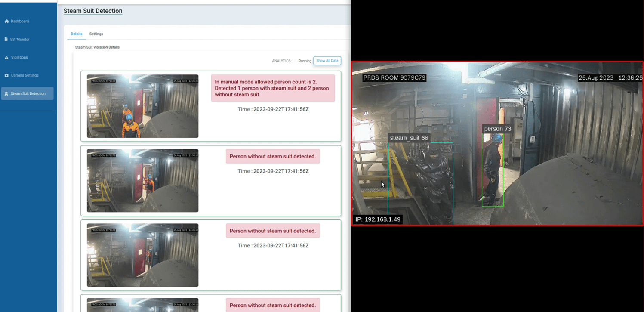Click the Steam Suit Detection page title
Viewport: 644px width, 312px height.
[93, 11]
